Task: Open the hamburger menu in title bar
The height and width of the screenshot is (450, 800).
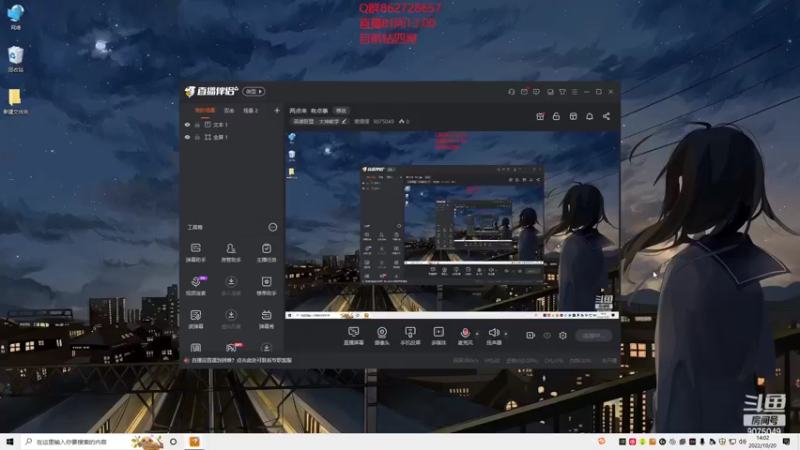Action: (574, 92)
